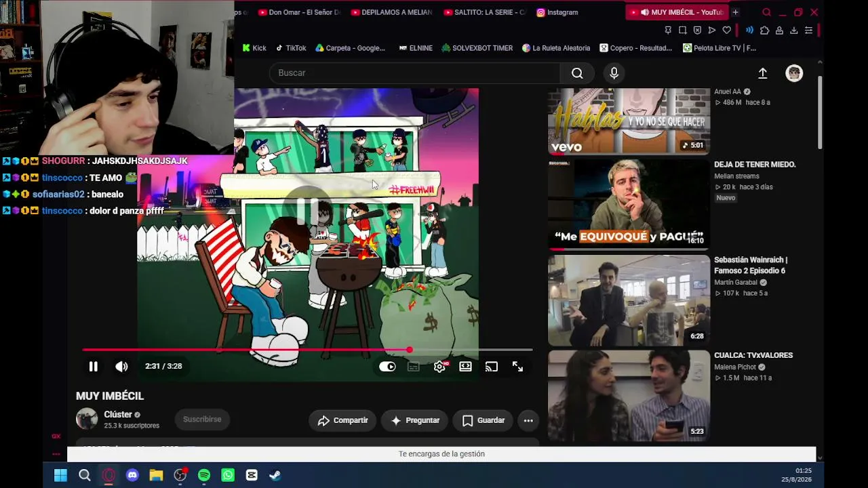Open the TikTok bookmark
The width and height of the screenshot is (868, 488).
click(291, 48)
